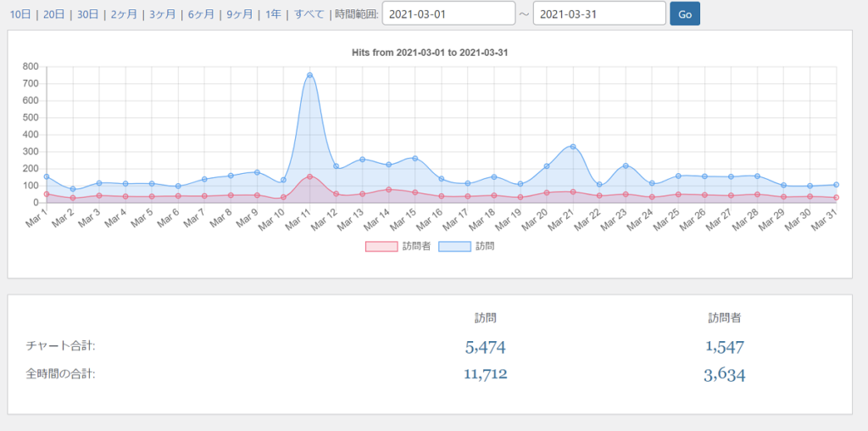Click the chart title Hits from 2021-03-01

430,53
